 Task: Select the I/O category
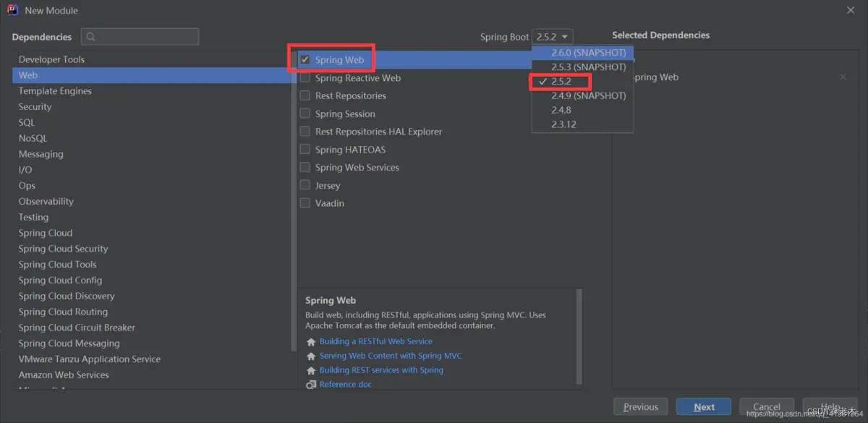pos(25,170)
